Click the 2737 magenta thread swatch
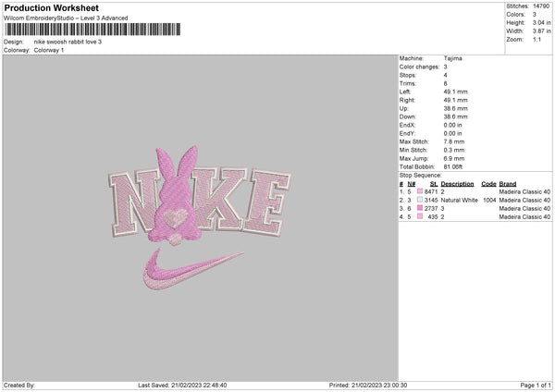This screenshot has width=555, height=392. tap(420, 208)
